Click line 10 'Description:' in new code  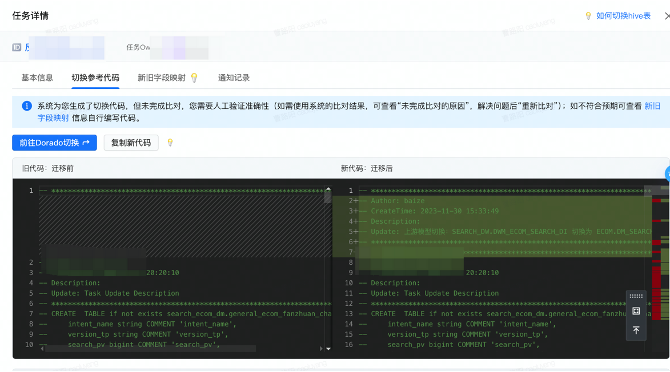tap(395, 283)
